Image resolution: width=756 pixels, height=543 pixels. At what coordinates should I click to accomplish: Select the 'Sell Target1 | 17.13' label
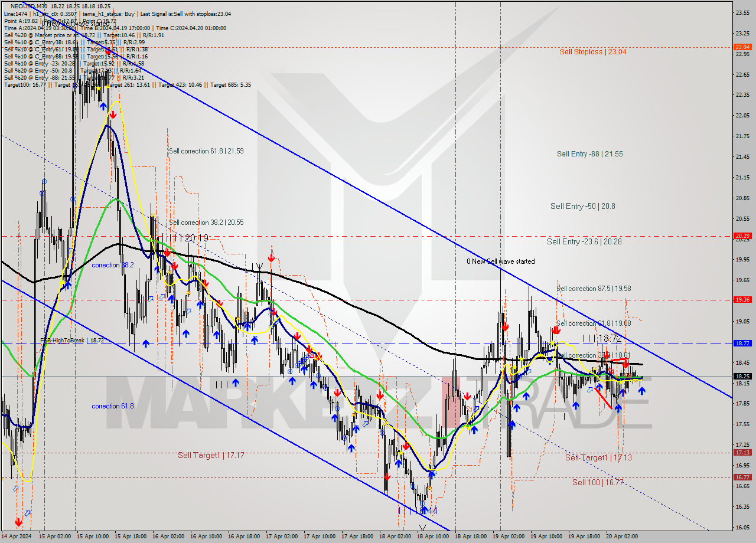(598, 458)
